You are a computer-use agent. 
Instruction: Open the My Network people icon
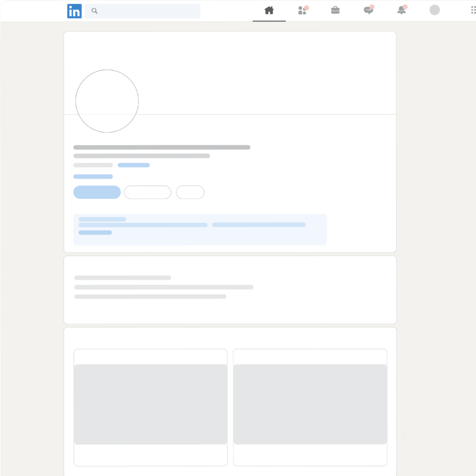coord(302,10)
